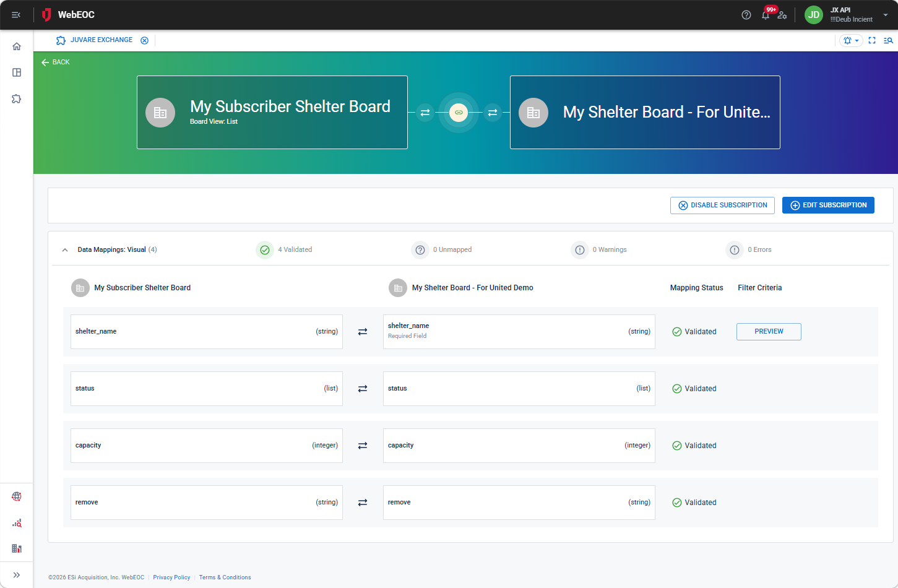
Task: Click the shelter board building icon in banner
Action: click(x=533, y=113)
